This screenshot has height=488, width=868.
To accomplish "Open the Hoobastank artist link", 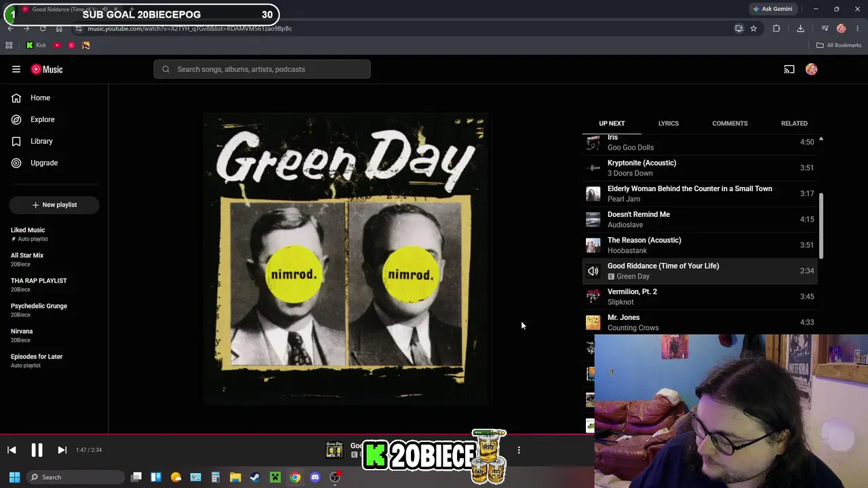I will click(x=627, y=250).
